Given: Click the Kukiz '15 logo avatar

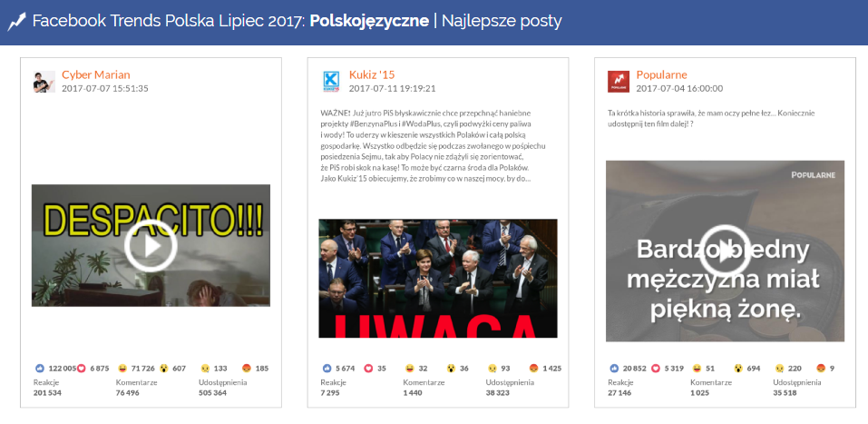Looking at the screenshot, I should [331, 82].
